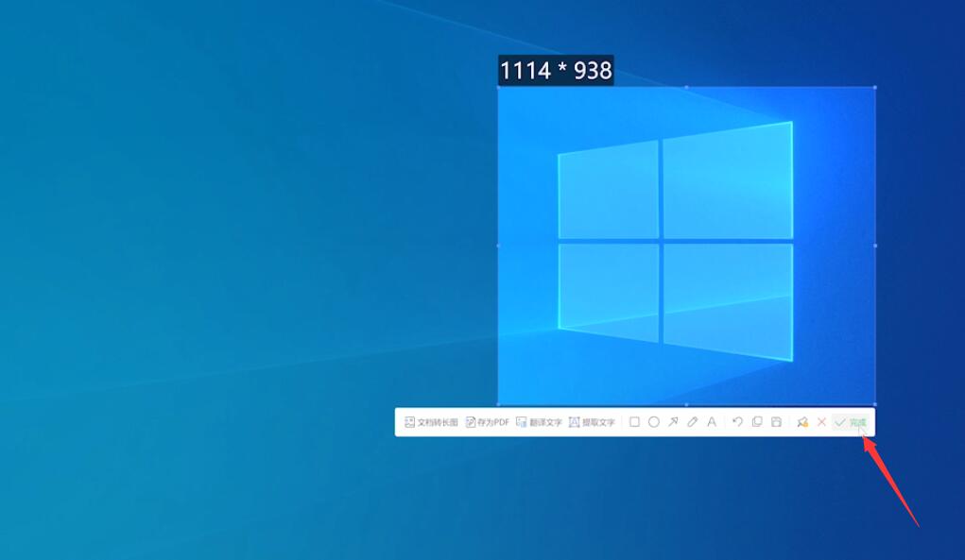Click the 文档转长图 button
This screenshot has width=965, height=560.
tap(431, 422)
